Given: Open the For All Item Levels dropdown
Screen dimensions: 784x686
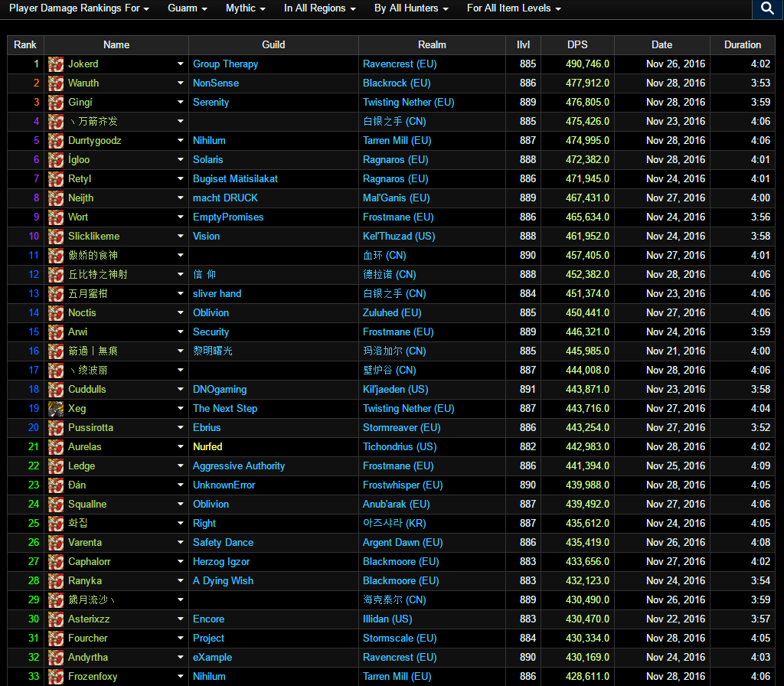Looking at the screenshot, I should (514, 8).
